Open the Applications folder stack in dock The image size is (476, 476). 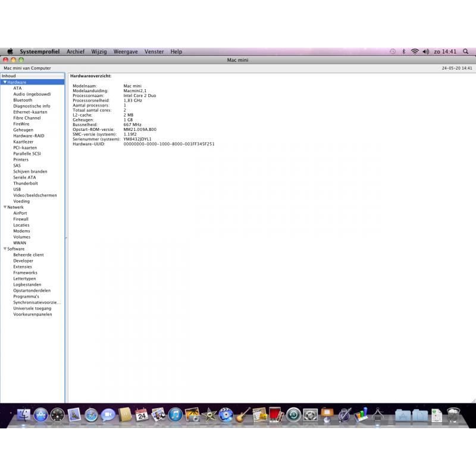(x=403, y=415)
